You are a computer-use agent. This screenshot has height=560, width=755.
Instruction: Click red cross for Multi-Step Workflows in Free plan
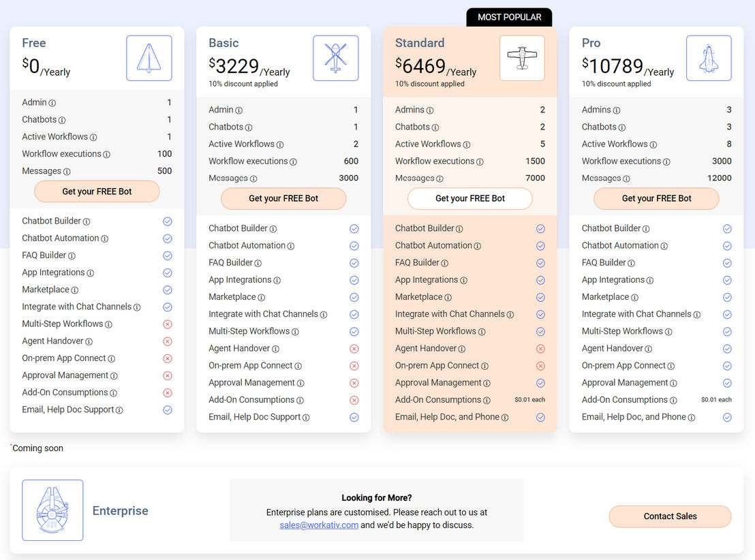168,324
